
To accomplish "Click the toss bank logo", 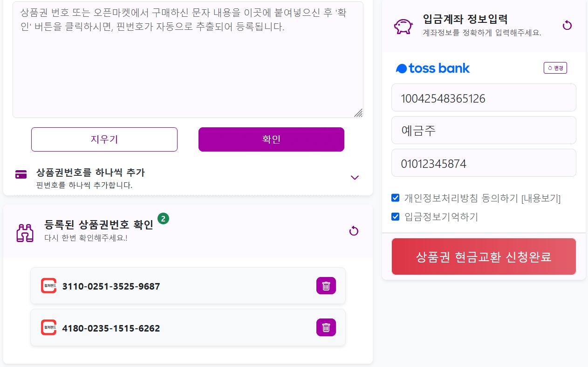I will coord(433,69).
